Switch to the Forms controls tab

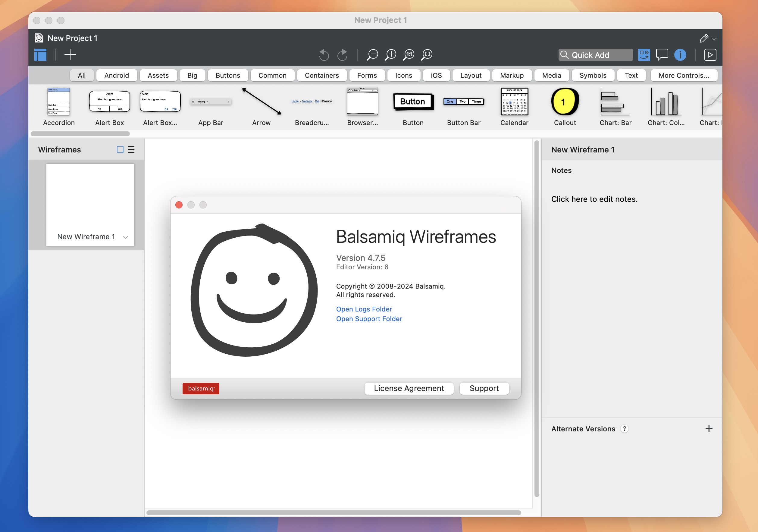pos(367,74)
